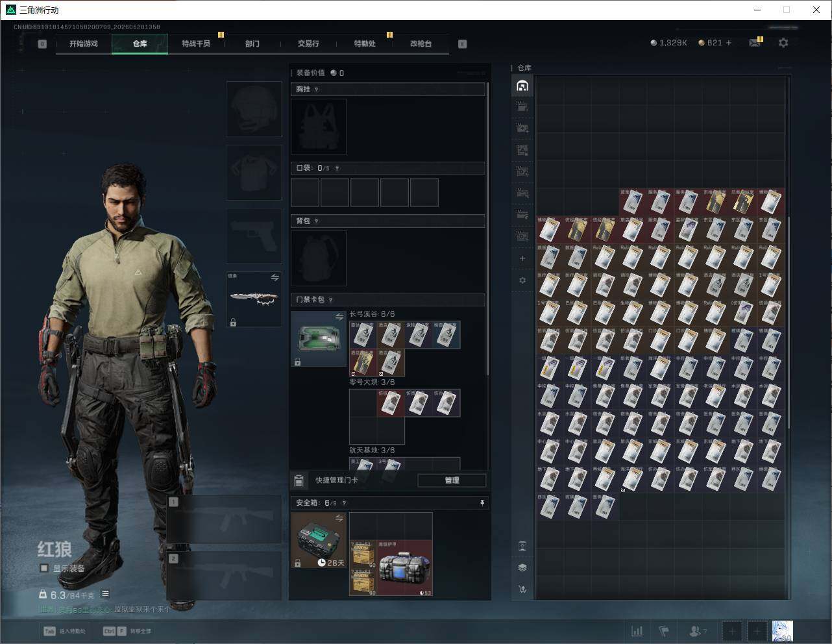Viewport: 832px width, 644px height.
Task: Click the 1,329K currency balance
Action: 669,43
